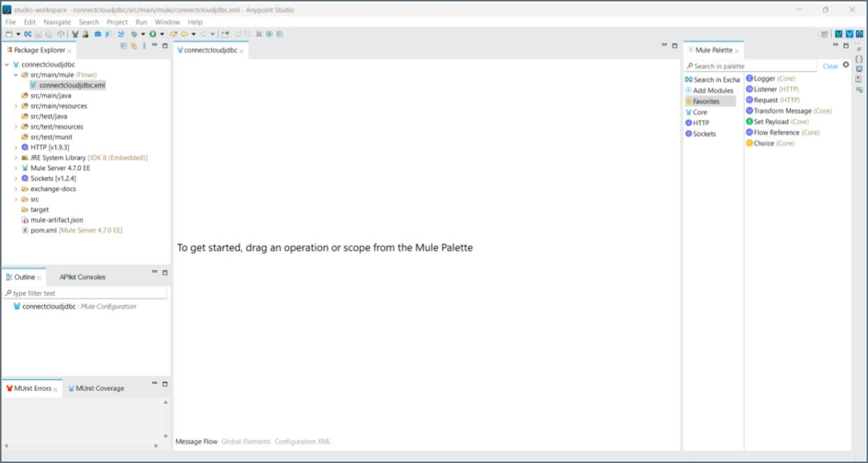Click the green Run button in toolbar
The width and height of the screenshot is (868, 463).
152,34
